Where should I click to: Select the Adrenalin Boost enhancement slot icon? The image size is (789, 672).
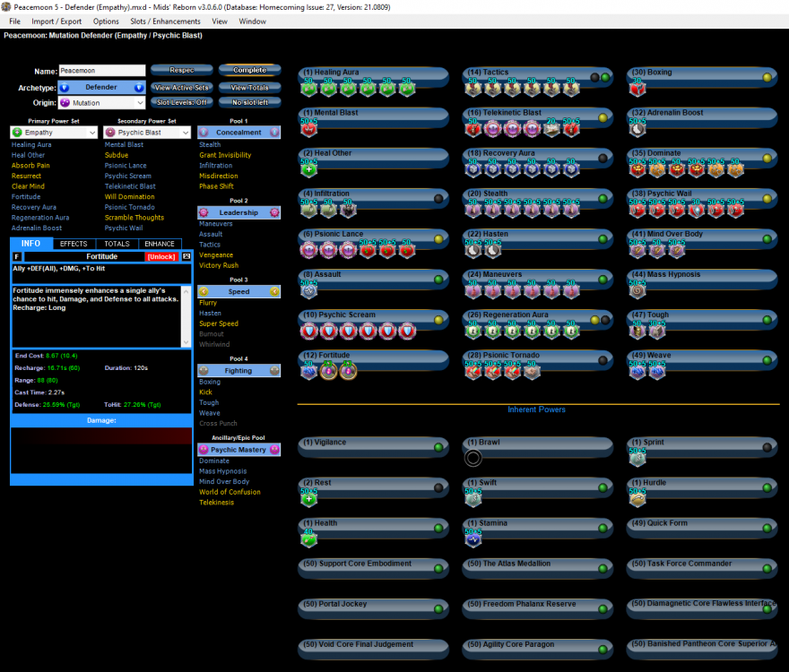click(x=637, y=128)
